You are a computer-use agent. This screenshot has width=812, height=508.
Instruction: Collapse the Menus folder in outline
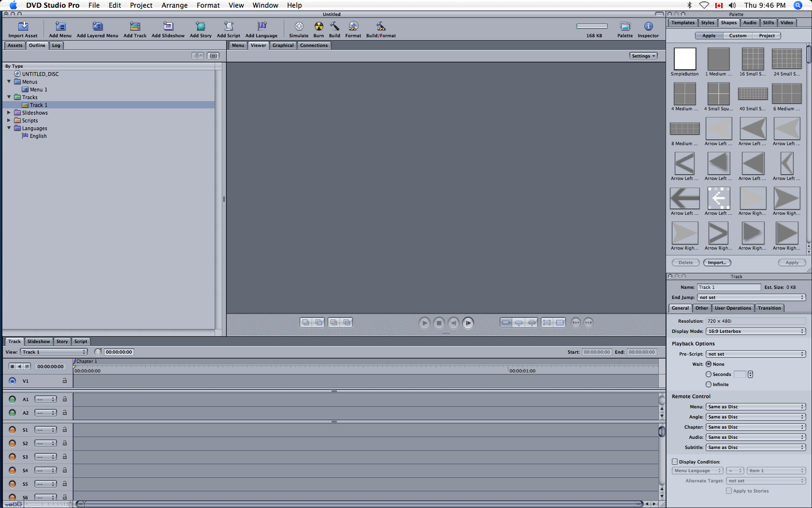(x=9, y=82)
